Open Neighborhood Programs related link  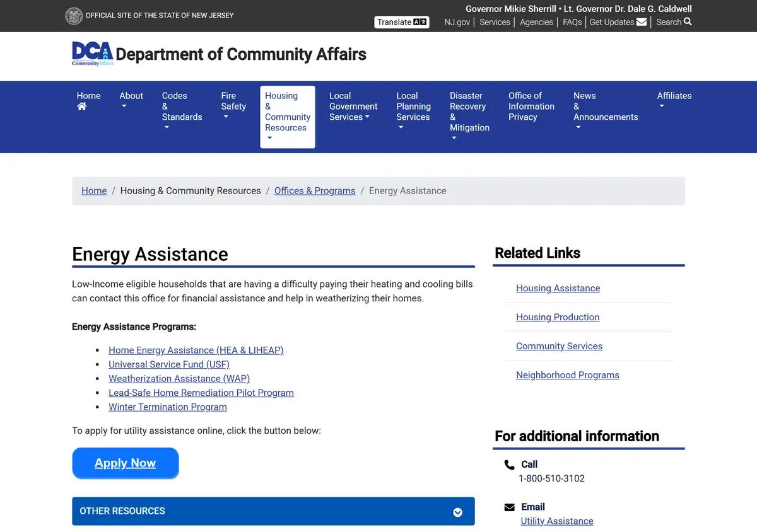pos(568,375)
